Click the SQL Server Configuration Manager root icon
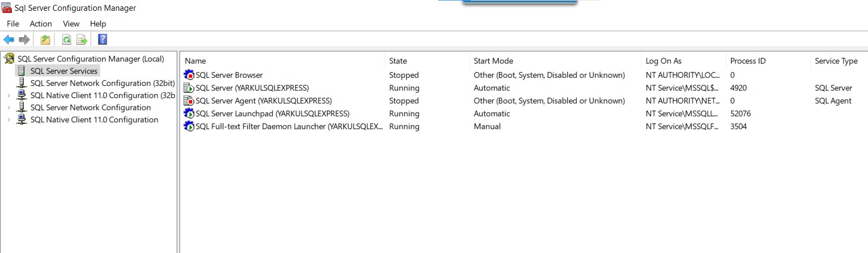This screenshot has height=253, width=868. (x=9, y=58)
